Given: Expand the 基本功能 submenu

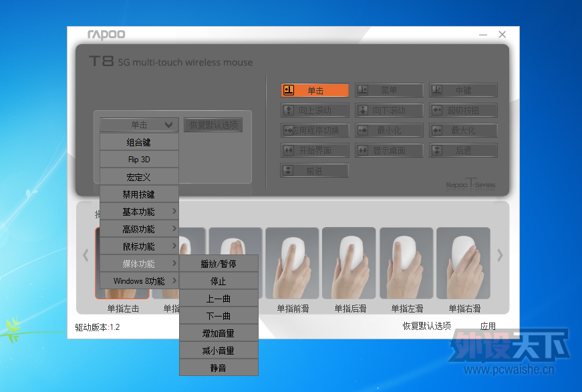Looking at the screenshot, I should (139, 212).
